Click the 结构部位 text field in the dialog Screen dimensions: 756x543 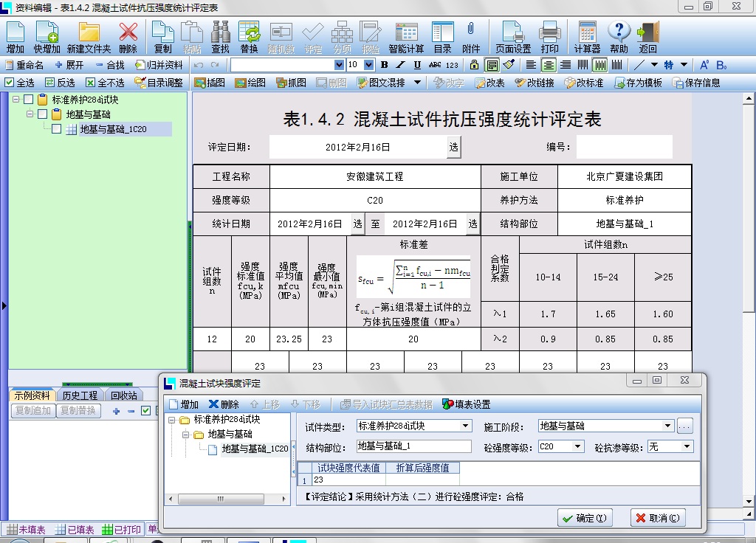pos(413,446)
